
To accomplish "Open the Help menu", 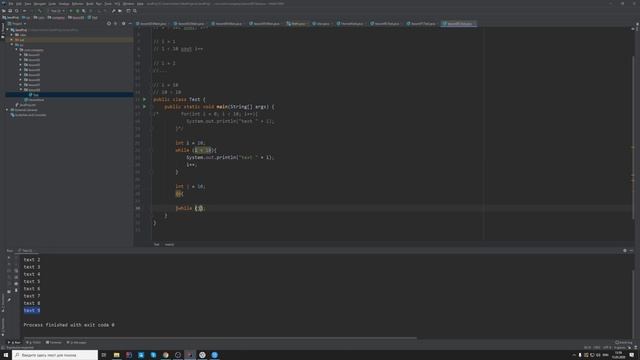I will pyautogui.click(x=140, y=4).
